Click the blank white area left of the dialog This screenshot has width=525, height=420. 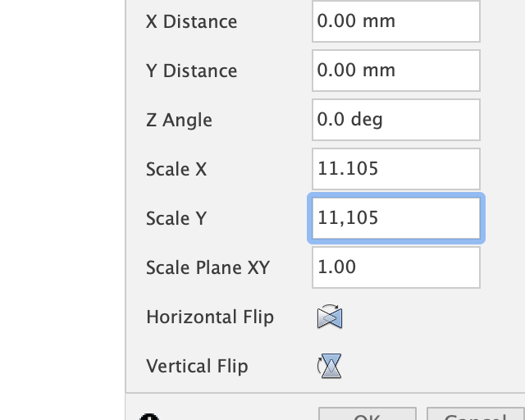(62, 205)
